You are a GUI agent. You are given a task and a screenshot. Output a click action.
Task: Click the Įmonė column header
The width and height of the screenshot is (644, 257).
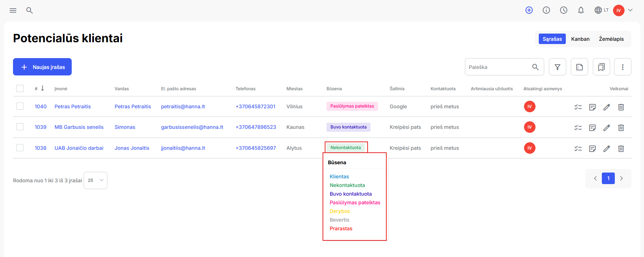point(61,89)
